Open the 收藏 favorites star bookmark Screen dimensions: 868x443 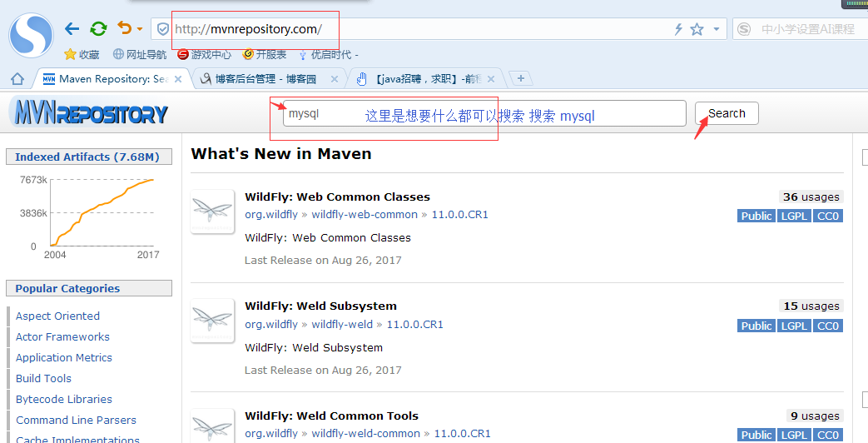(x=82, y=54)
